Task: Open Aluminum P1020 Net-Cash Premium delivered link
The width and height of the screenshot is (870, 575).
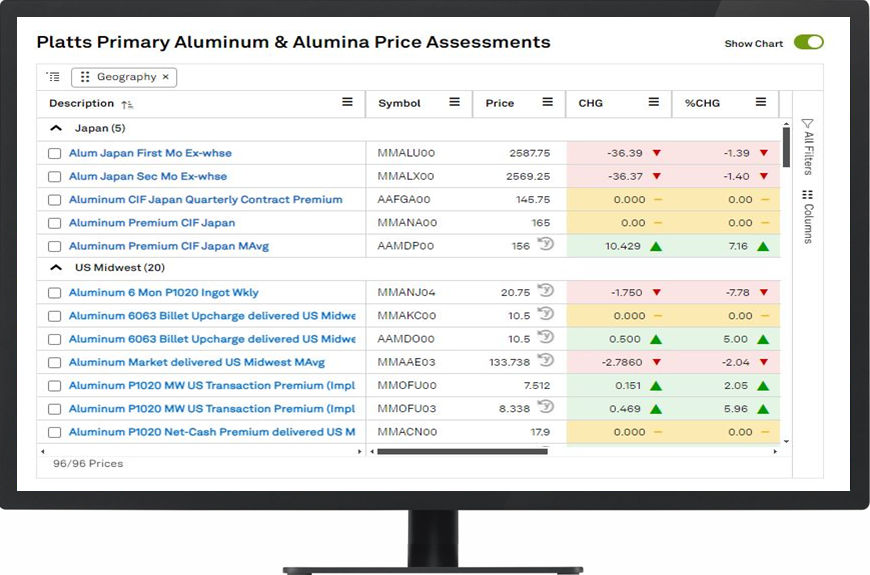Action: point(212,432)
